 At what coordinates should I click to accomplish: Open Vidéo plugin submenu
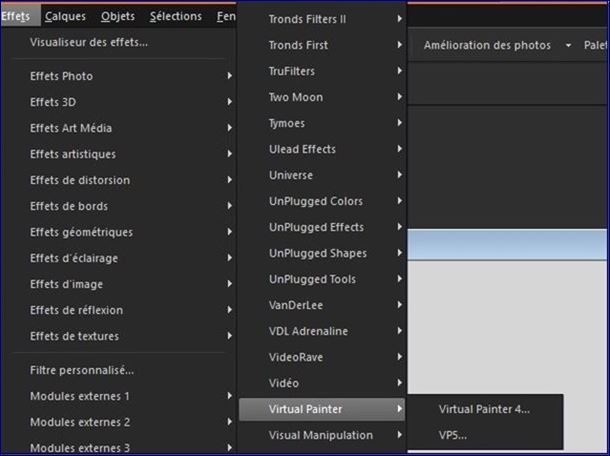[322, 383]
